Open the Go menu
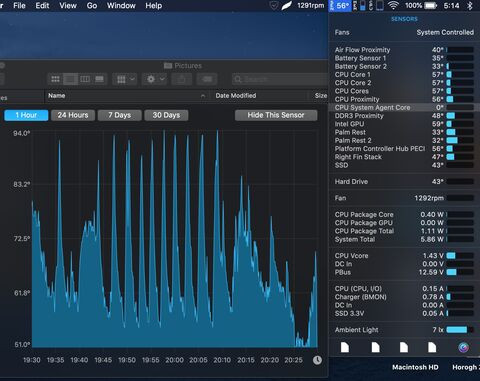 (92, 6)
